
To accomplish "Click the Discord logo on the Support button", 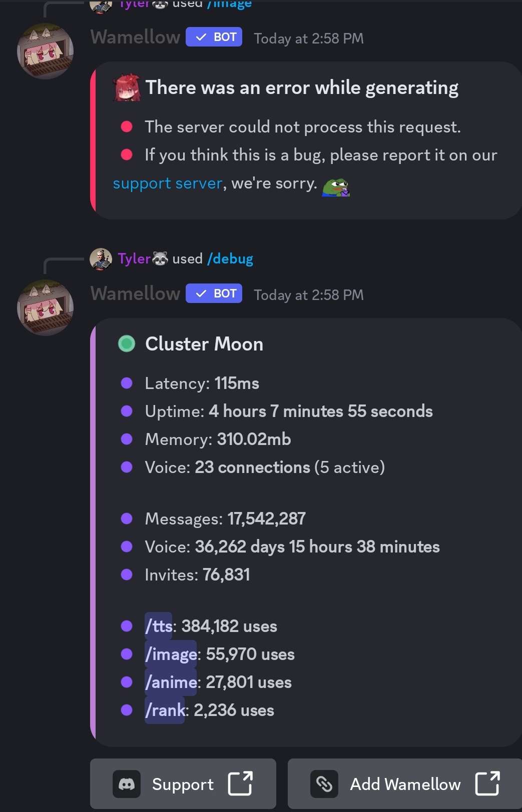I will 128,784.
